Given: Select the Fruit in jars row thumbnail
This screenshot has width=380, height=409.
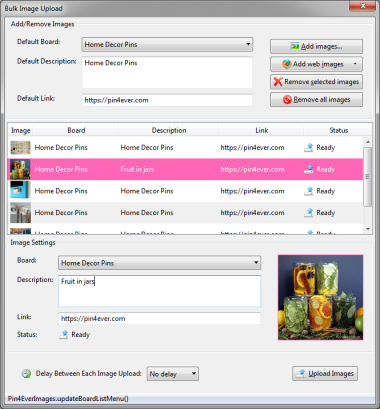Looking at the screenshot, I should (20, 169).
